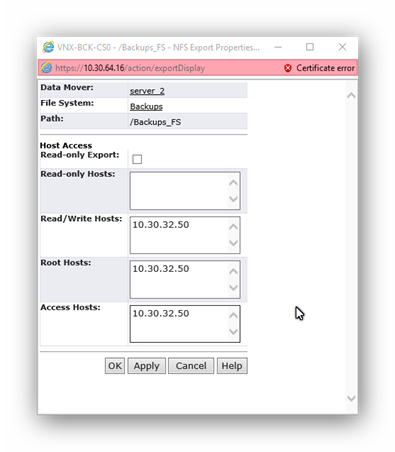The image size is (395, 452).
Task: Click down arrow in Read-only Hosts scrollbar
Action: (x=233, y=199)
